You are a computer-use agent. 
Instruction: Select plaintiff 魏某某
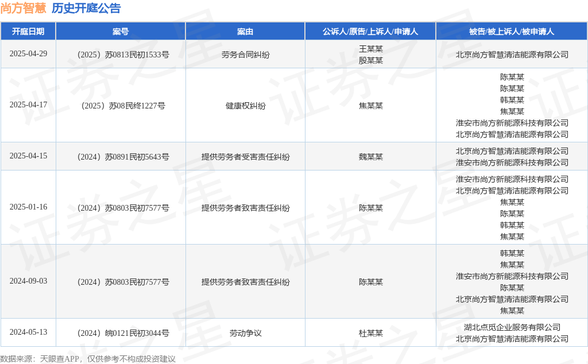(x=370, y=157)
